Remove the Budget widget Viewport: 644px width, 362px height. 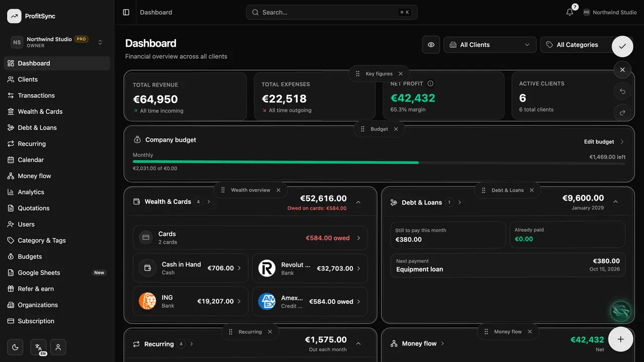[396, 129]
